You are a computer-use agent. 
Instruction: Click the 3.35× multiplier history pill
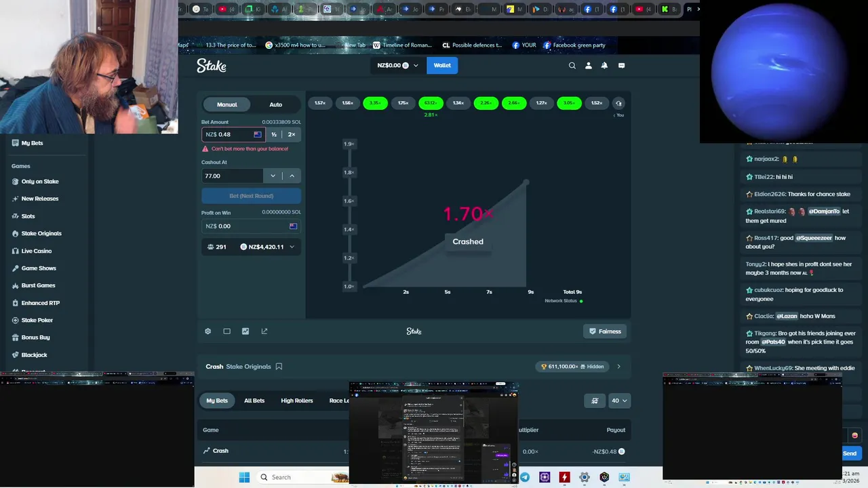pyautogui.click(x=375, y=103)
